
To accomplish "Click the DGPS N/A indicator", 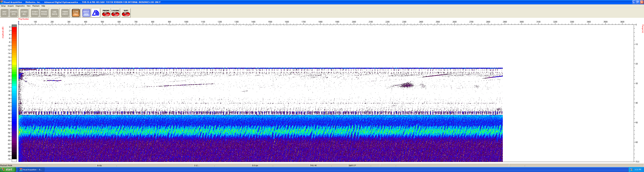I will (x=126, y=13).
